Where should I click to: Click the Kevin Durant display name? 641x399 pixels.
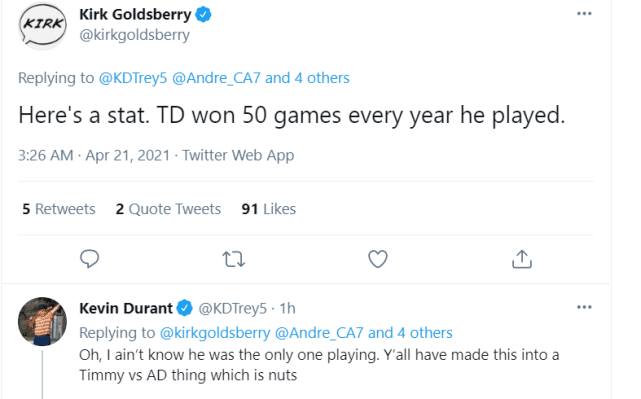[126, 308]
